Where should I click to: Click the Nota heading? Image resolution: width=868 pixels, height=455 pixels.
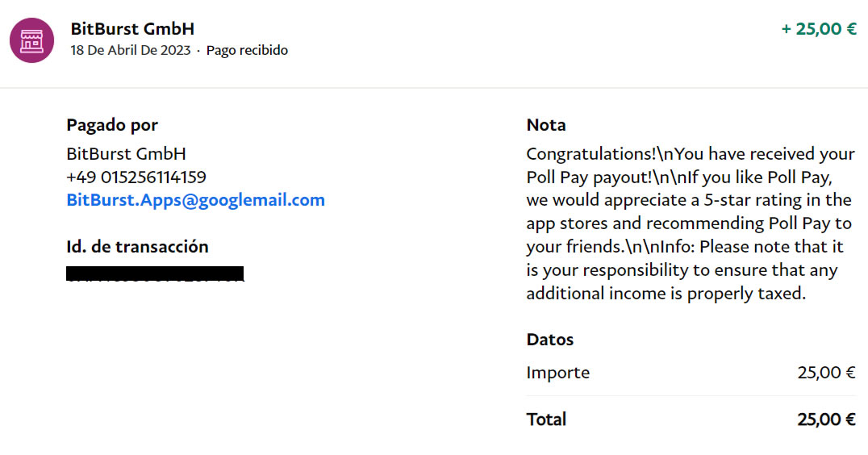click(546, 125)
